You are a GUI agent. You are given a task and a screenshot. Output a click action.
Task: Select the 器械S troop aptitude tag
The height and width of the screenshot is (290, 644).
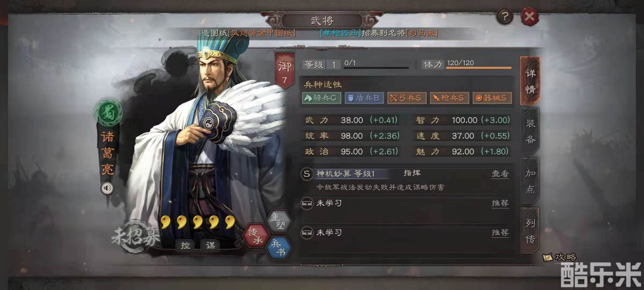(492, 98)
